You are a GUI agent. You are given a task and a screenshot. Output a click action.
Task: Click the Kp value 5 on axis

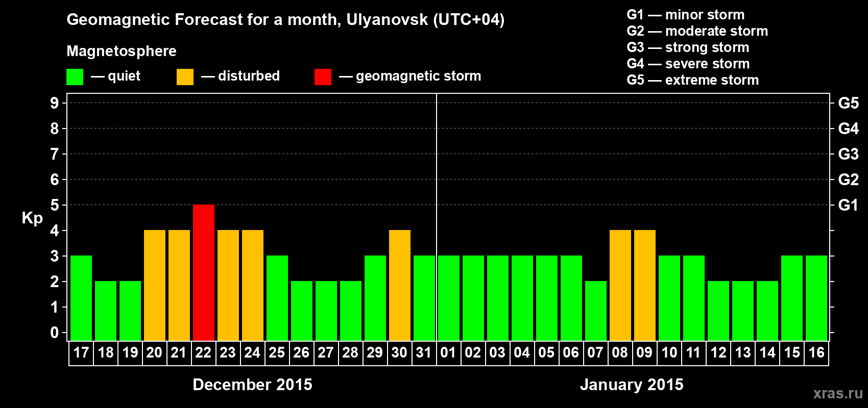pos(55,205)
